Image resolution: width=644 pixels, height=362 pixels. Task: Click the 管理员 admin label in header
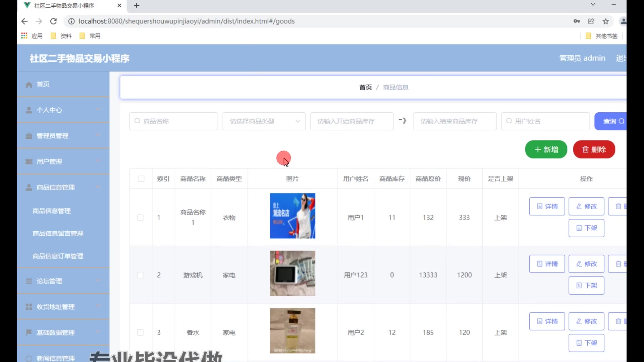pos(582,58)
